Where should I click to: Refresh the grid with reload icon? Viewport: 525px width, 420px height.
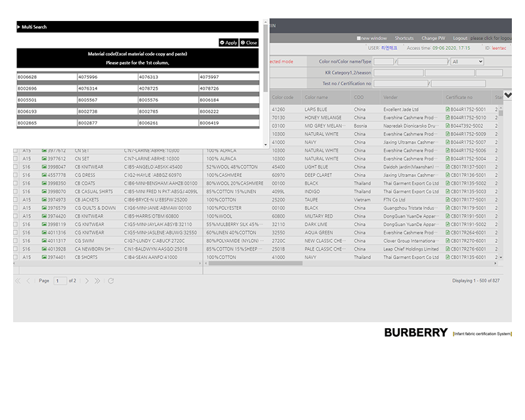point(111,281)
